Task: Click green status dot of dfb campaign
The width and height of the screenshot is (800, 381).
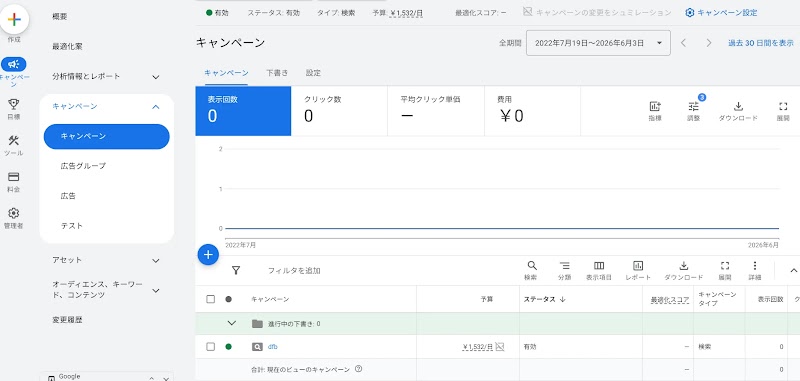Action: [228, 347]
